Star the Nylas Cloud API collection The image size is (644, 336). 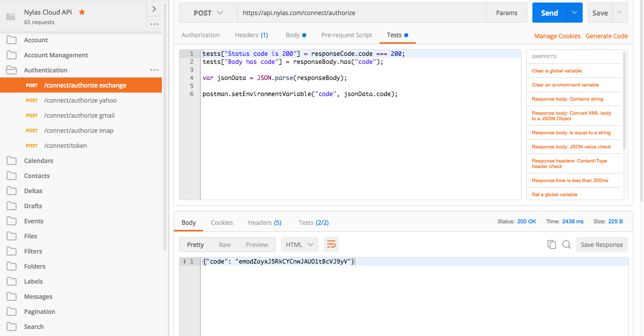coord(82,12)
